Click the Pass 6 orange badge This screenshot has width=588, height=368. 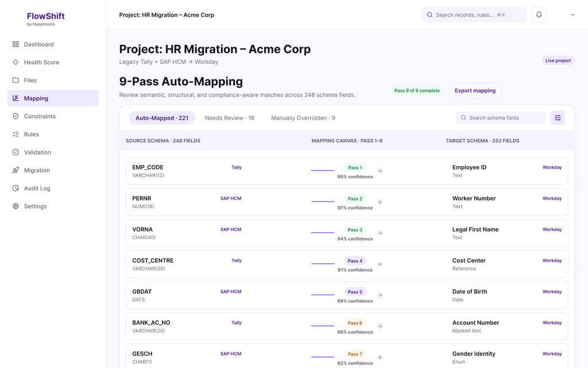click(355, 323)
